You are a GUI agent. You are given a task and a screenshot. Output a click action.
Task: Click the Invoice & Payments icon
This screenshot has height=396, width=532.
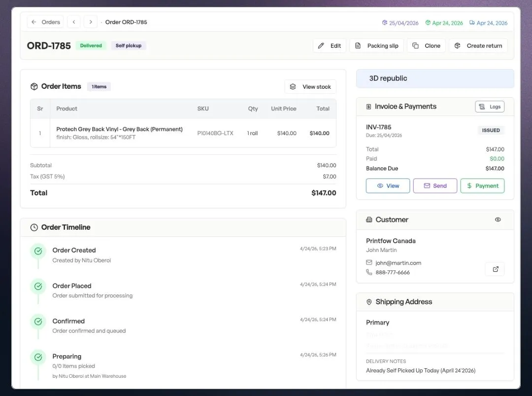(x=369, y=107)
